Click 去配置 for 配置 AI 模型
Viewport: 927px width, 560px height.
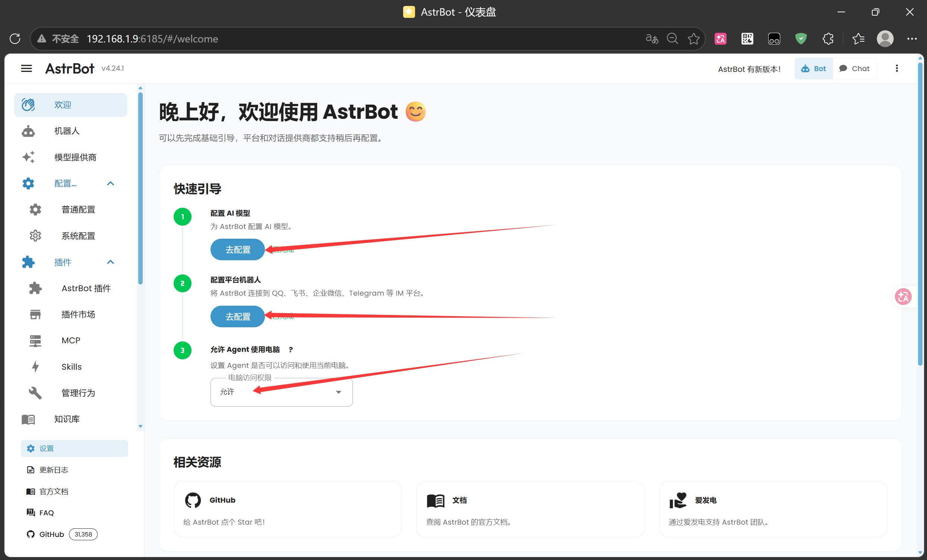tap(237, 249)
